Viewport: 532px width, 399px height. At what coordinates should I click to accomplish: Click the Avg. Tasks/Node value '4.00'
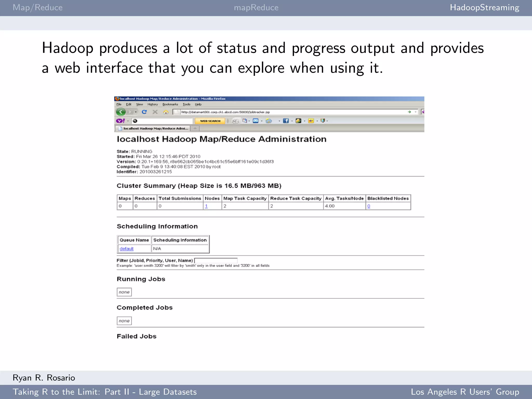pyautogui.click(x=330, y=206)
